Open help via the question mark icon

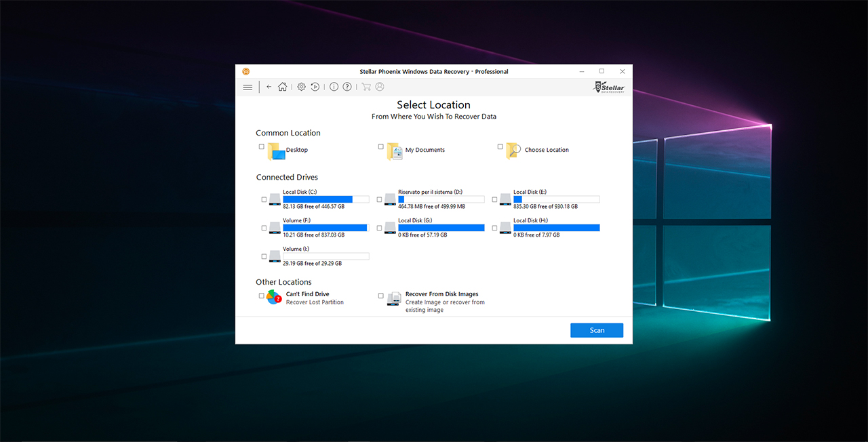click(x=347, y=87)
